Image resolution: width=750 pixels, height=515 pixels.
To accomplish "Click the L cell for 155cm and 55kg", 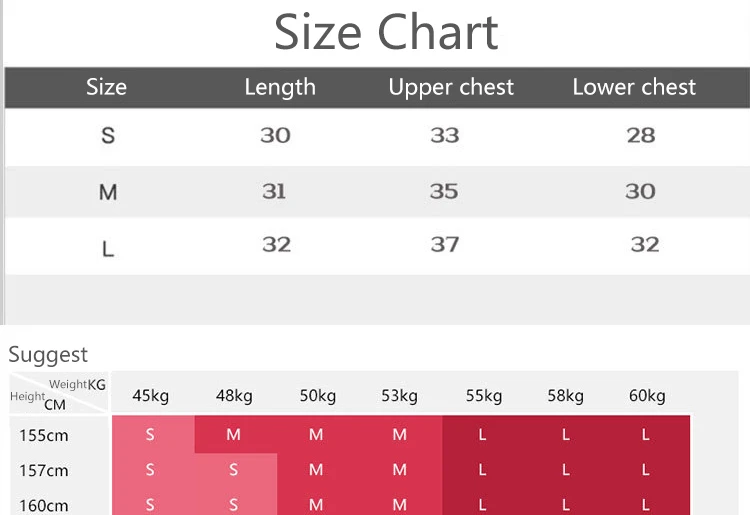I will point(482,435).
